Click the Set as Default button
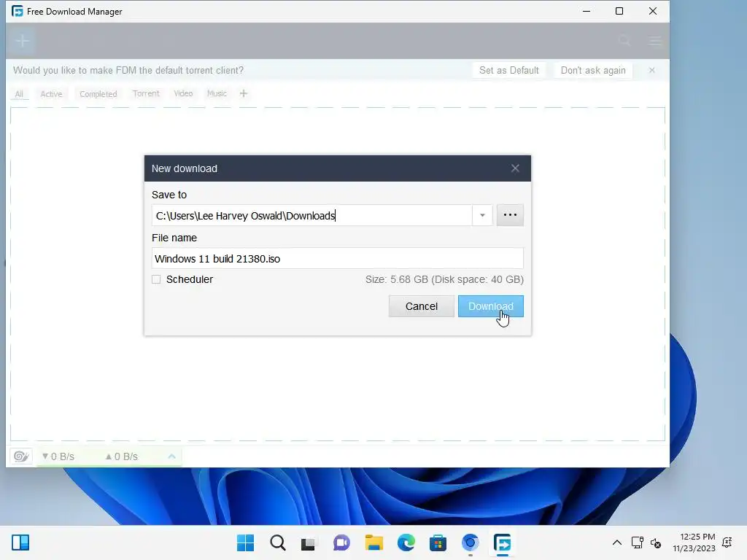 tap(508, 71)
